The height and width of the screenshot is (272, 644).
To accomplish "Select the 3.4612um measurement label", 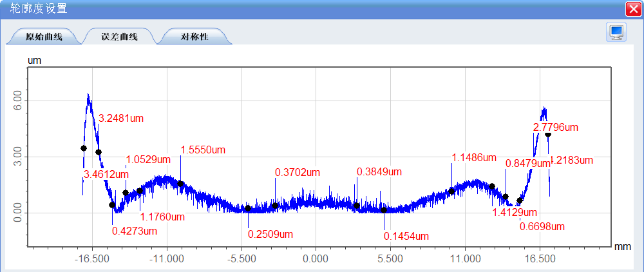I will (x=107, y=174).
